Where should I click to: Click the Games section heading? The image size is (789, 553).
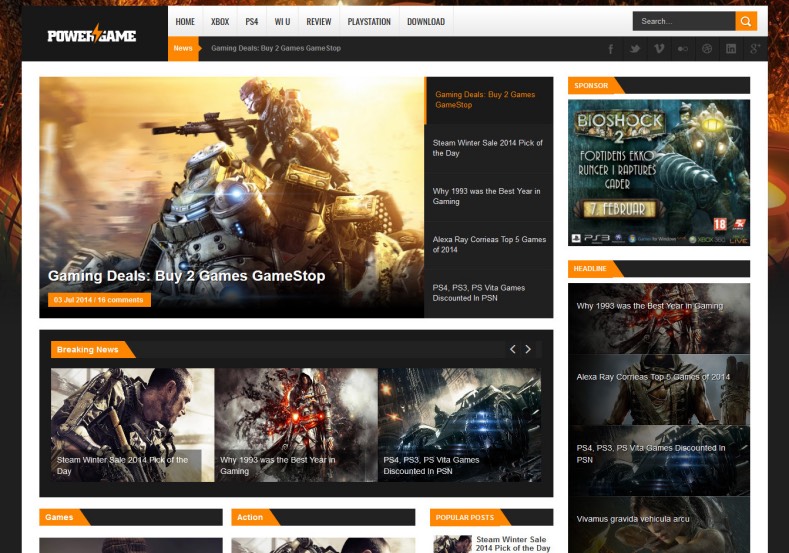59,517
